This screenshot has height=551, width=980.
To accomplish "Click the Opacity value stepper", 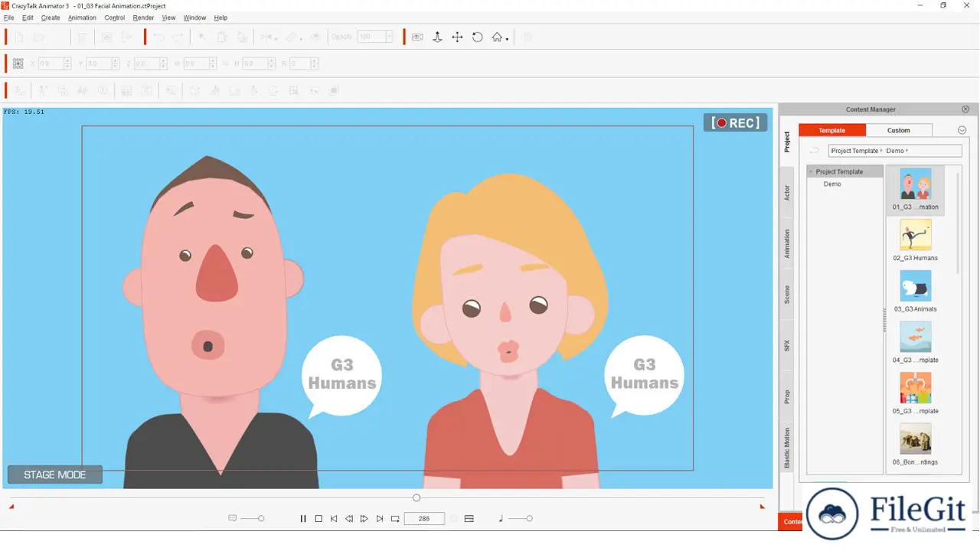I will click(x=389, y=37).
